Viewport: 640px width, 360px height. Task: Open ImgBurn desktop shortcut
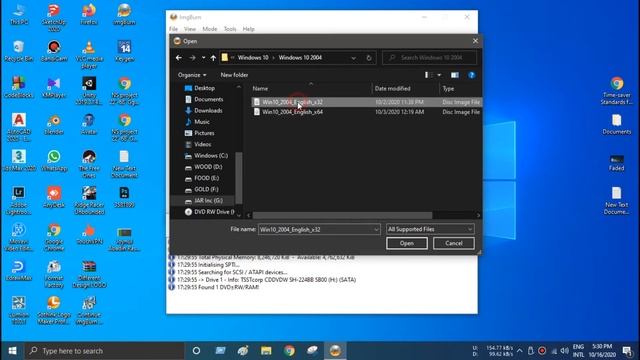point(124,15)
